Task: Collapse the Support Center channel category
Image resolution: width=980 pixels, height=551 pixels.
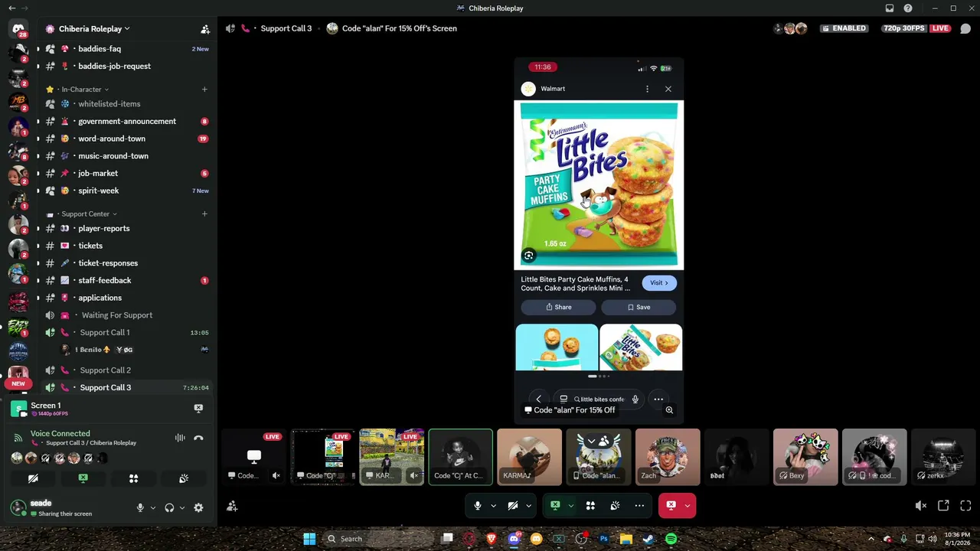Action: point(89,214)
